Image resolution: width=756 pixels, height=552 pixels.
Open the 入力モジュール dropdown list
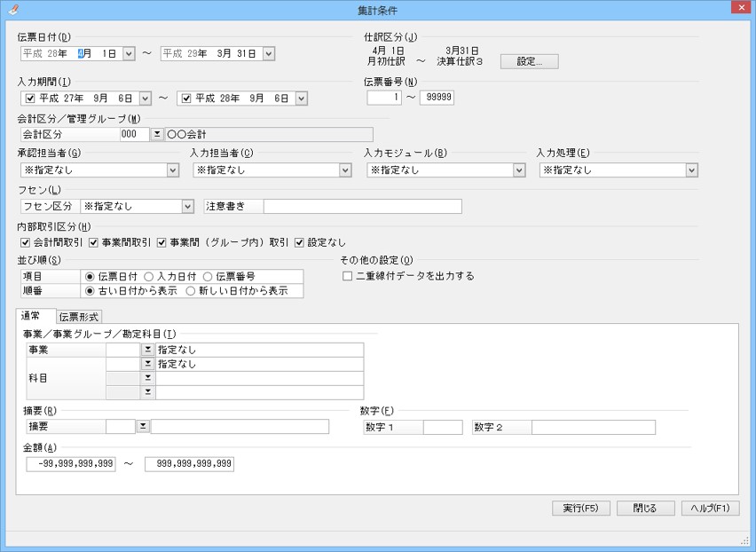click(x=519, y=170)
